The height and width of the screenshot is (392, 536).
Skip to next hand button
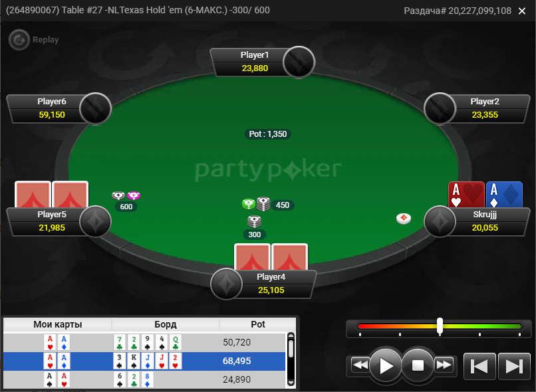tap(514, 366)
